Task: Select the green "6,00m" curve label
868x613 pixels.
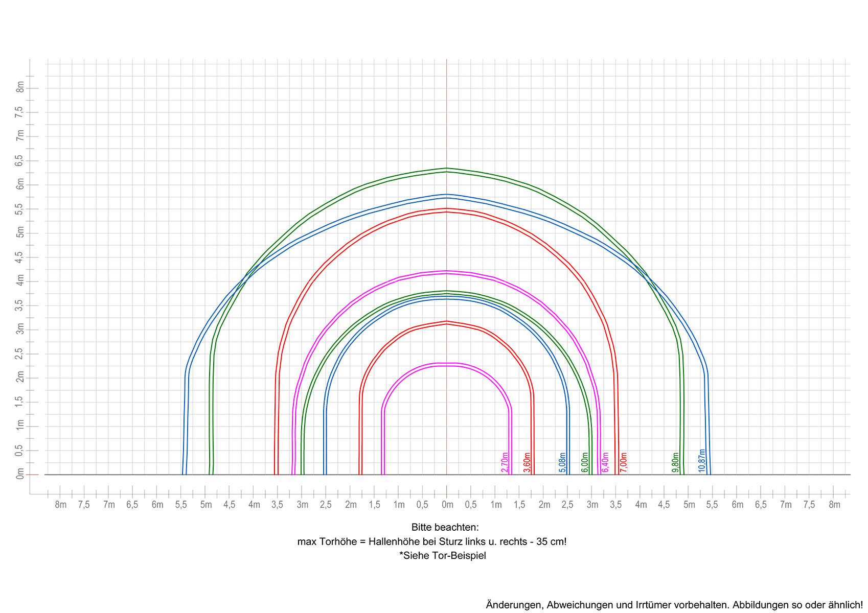Action: click(x=585, y=462)
